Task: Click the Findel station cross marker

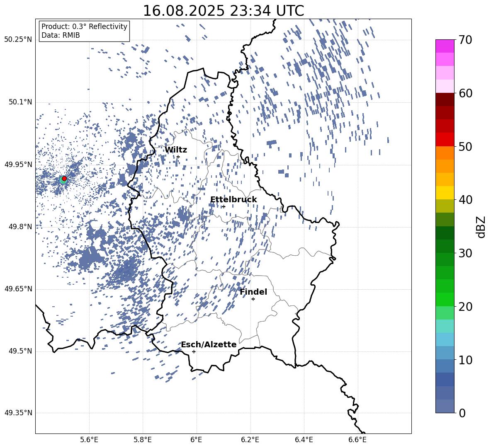Action: [253, 299]
